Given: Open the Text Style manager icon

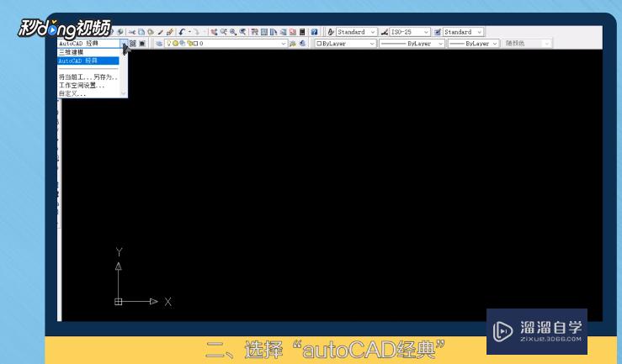Looking at the screenshot, I should (x=331, y=32).
